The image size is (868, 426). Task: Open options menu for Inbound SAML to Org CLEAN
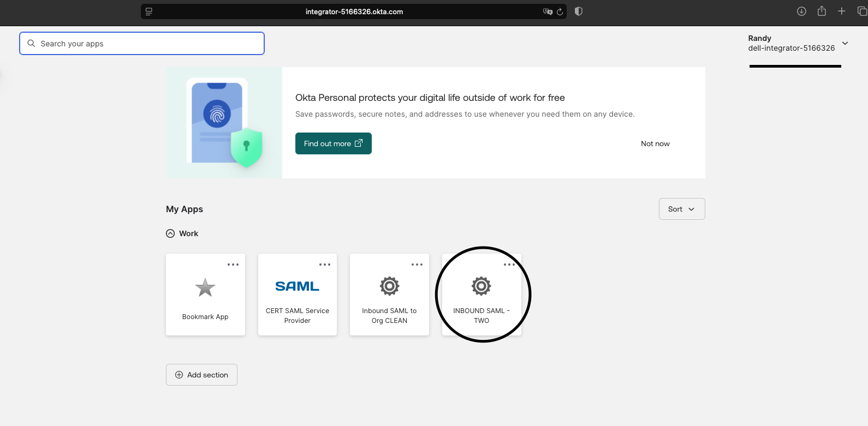coord(417,265)
